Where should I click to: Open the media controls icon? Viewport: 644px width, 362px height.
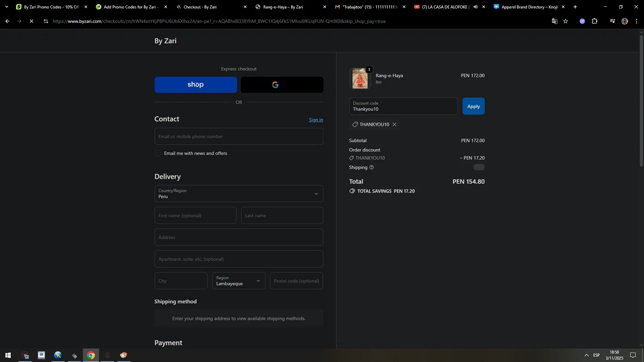pos(613,21)
